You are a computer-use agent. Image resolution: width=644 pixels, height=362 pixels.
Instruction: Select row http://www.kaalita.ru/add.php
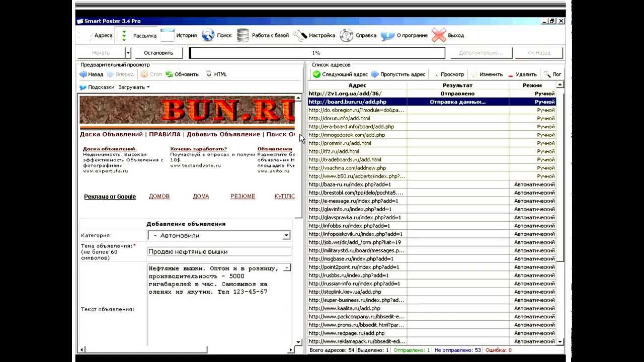[432, 308]
